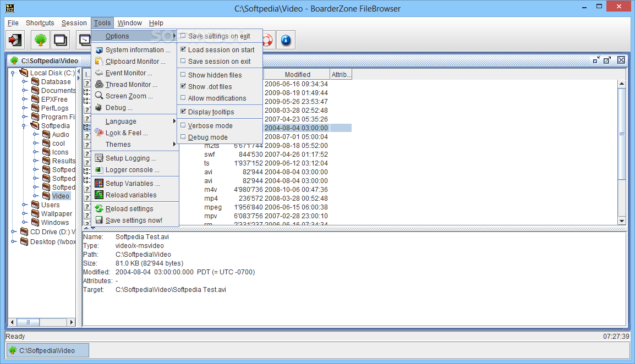Click the lifebuoy help toolbar icon

267,40
